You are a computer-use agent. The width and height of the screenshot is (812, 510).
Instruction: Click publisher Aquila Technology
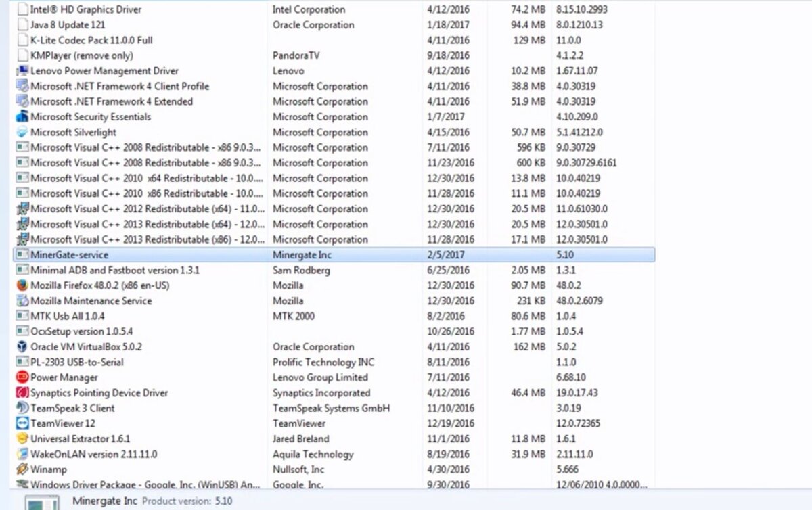(x=313, y=454)
